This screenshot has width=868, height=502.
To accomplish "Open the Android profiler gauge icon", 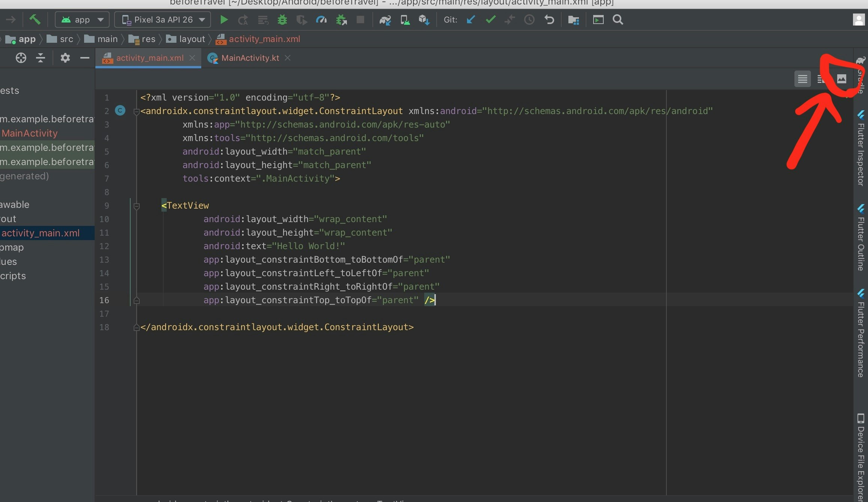I will [321, 20].
